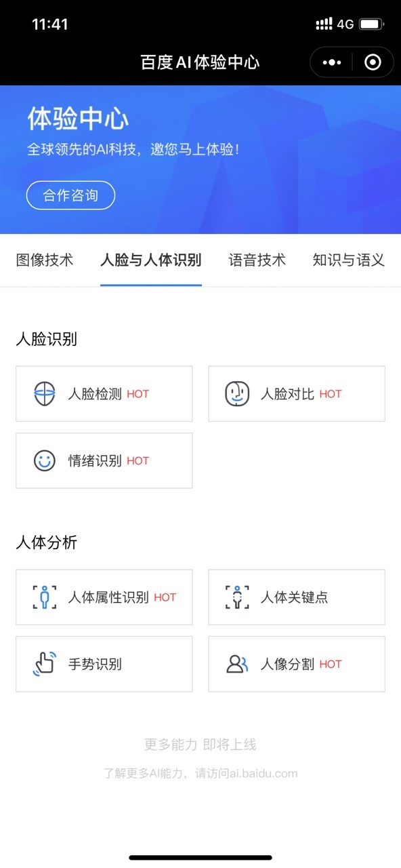Open the 人像分割 card label

click(x=288, y=664)
